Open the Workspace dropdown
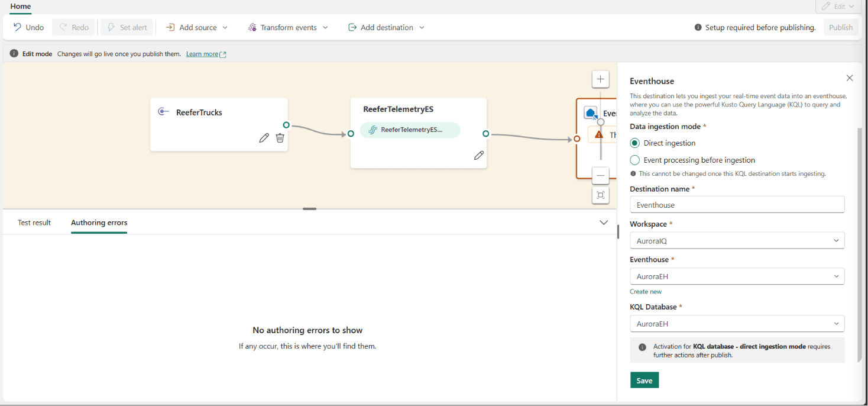Screen dimensions: 868x406 737,240
